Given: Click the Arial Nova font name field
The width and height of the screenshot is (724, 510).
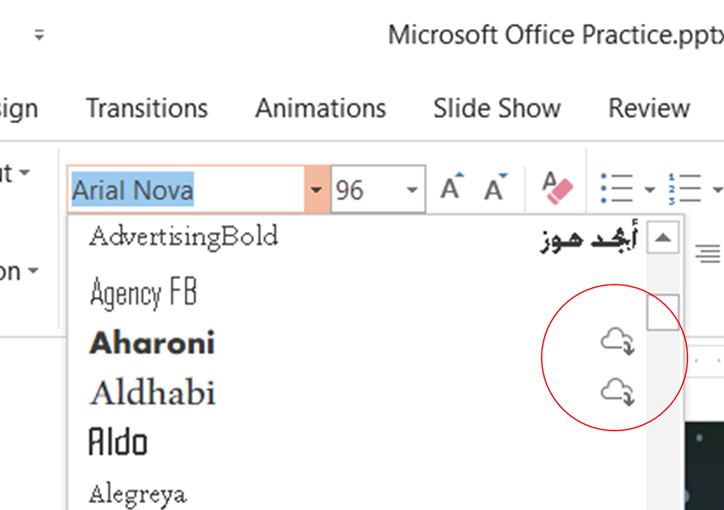Looking at the screenshot, I should coord(186,189).
